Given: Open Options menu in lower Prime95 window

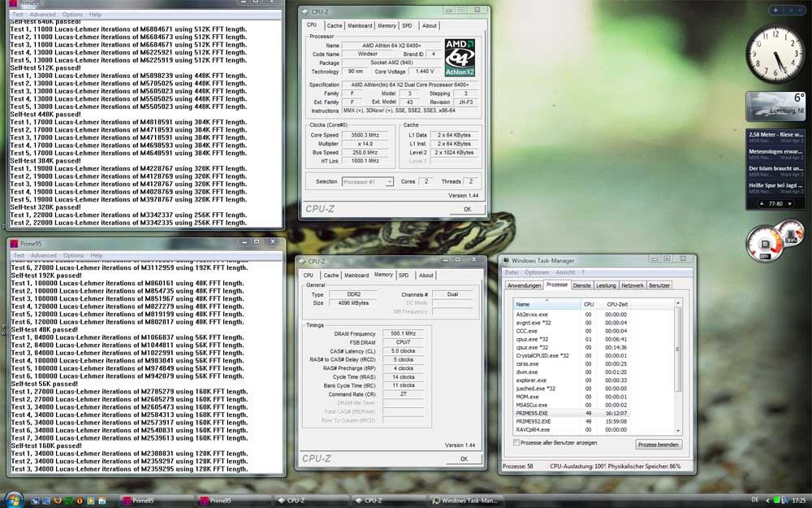Looking at the screenshot, I should point(73,255).
